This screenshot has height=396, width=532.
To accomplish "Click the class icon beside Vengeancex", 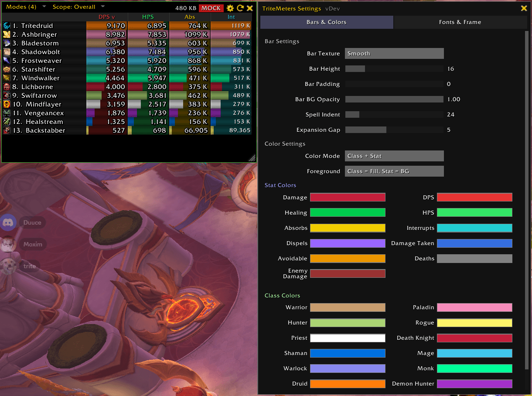I will [7, 113].
